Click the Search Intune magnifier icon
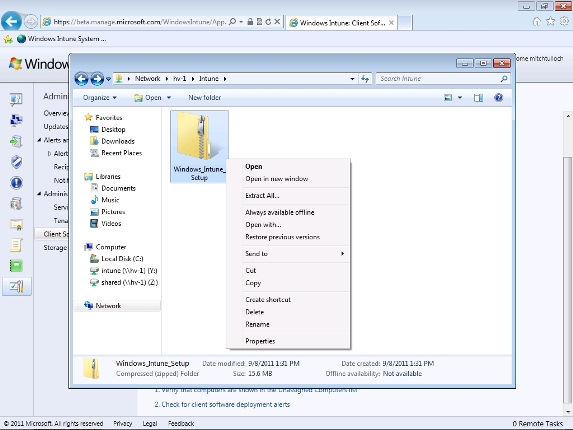 (x=504, y=79)
